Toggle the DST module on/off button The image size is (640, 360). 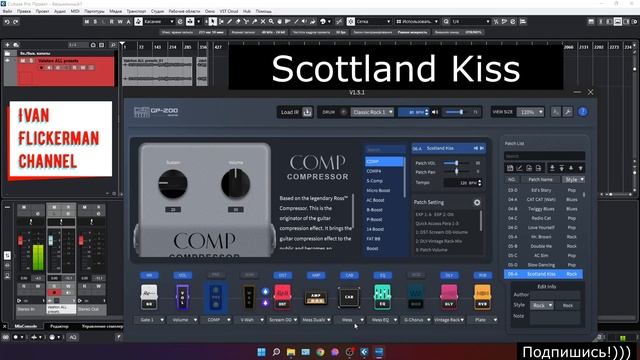(282, 276)
